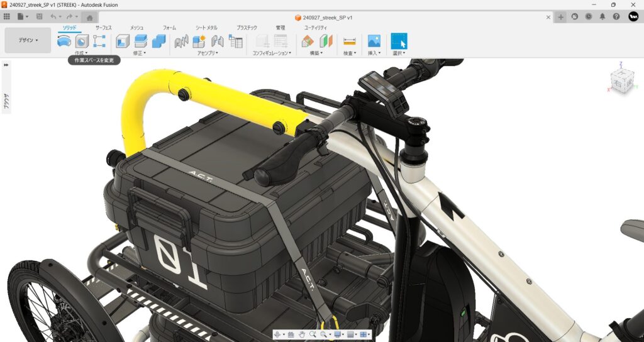Close the 240927_streek_SP v1 document tab
This screenshot has width=644, height=342.
point(548,17)
